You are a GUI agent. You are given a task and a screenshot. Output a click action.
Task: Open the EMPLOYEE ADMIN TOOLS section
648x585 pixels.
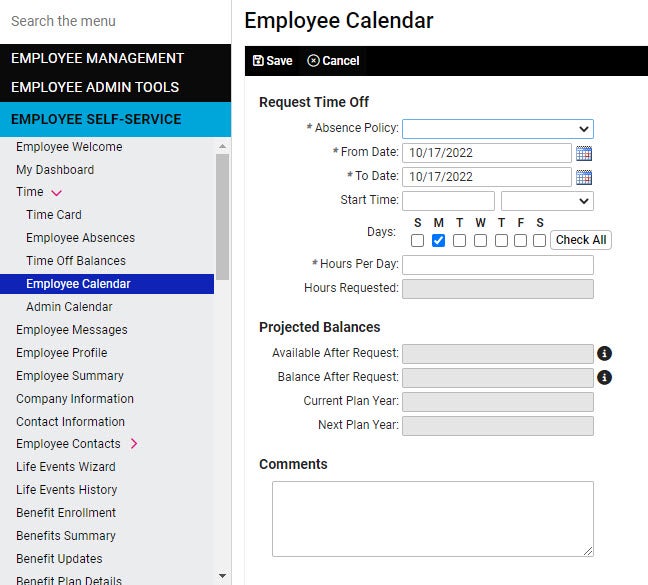[x=95, y=87]
